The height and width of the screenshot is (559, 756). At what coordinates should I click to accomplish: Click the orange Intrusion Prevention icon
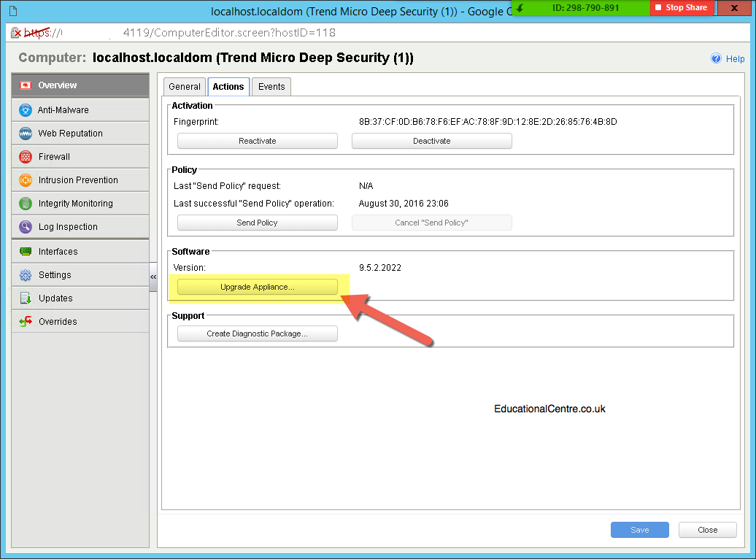coord(26,180)
